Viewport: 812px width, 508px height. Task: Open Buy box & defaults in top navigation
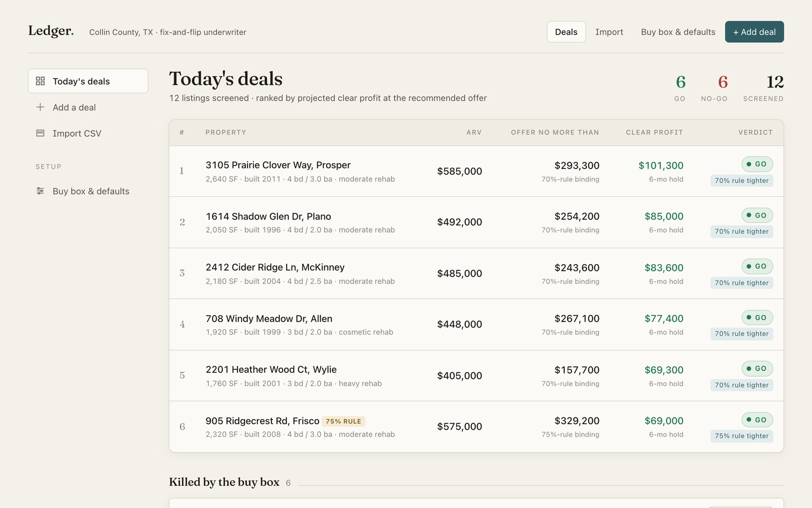click(678, 32)
